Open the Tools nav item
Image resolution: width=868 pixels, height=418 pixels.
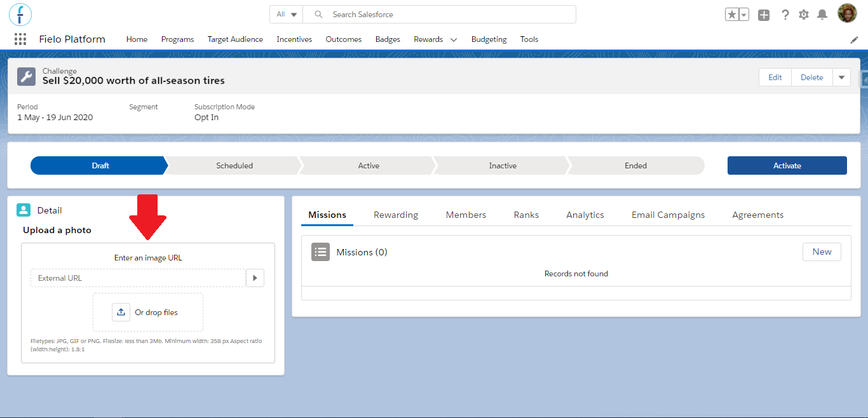[529, 39]
